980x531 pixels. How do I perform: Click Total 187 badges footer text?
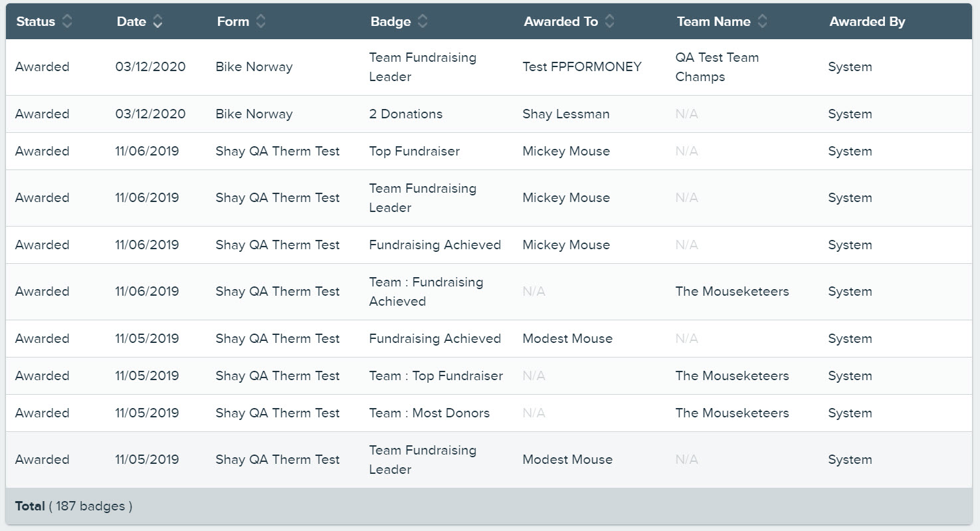point(74,506)
